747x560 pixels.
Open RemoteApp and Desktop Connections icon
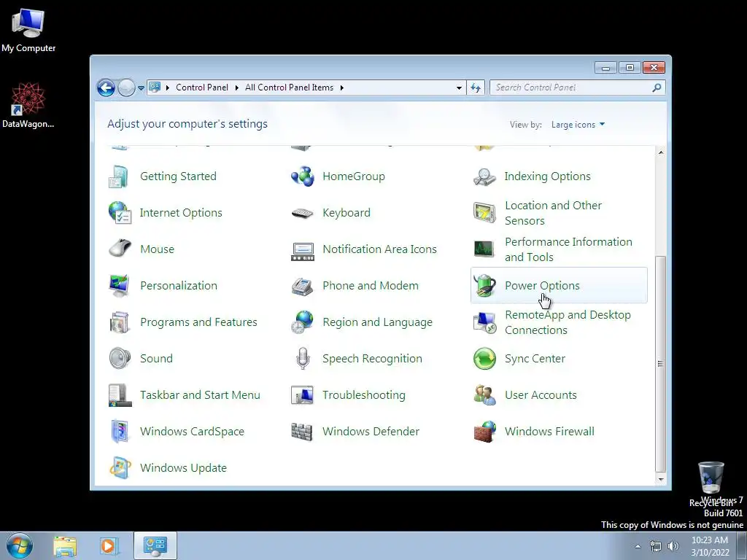coord(484,322)
